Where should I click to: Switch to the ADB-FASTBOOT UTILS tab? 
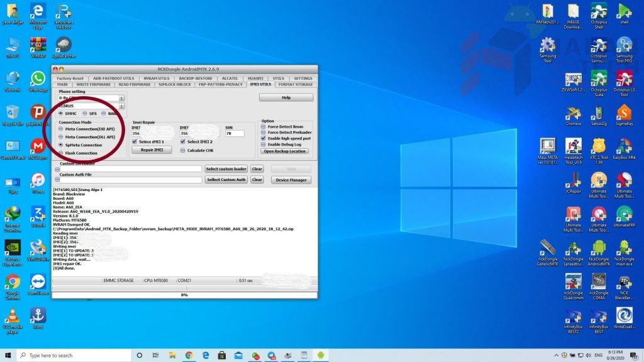coord(113,79)
